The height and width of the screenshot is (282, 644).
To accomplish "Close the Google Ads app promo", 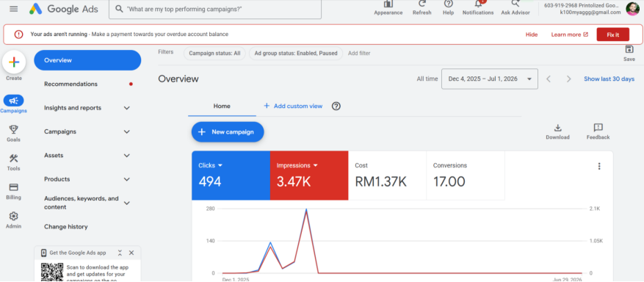I will 131,253.
